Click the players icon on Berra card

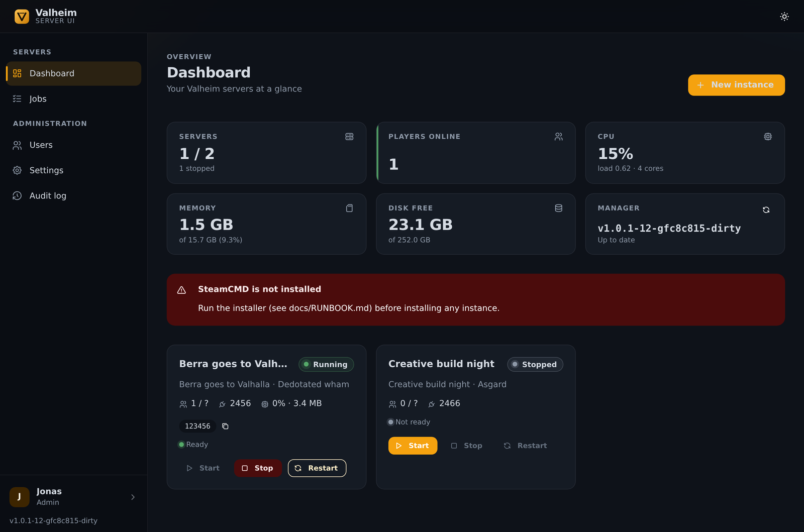tap(183, 404)
